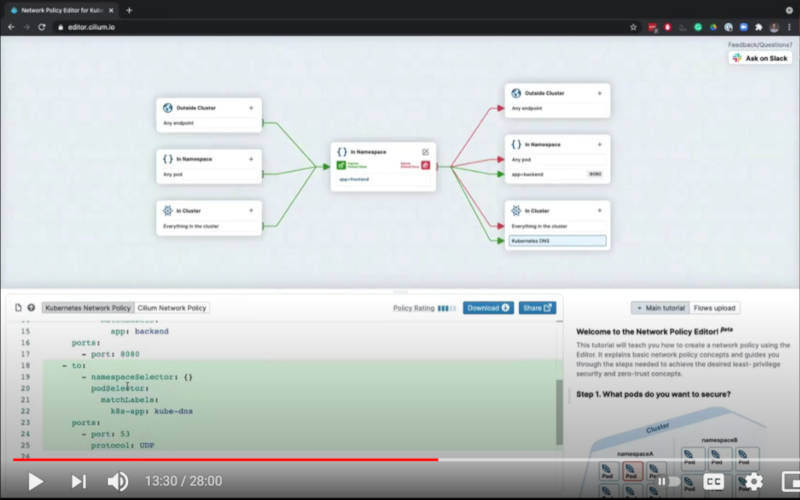The width and height of the screenshot is (800, 500).
Task: Play the video with the play button
Action: [x=35, y=481]
